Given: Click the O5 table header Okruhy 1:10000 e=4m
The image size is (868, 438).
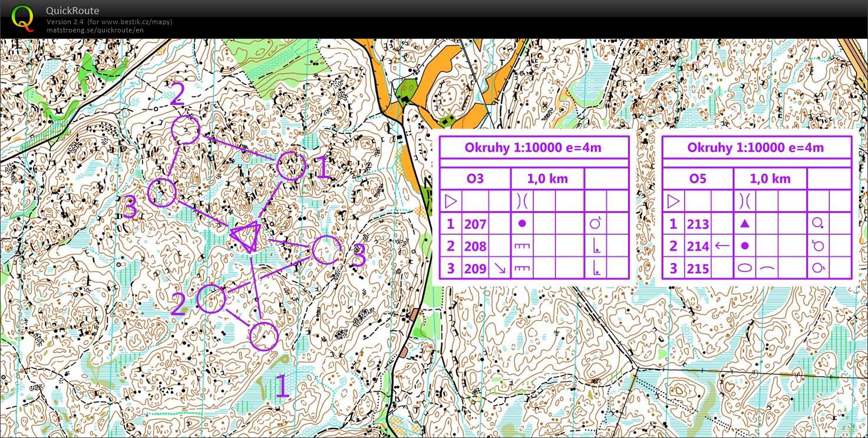Looking at the screenshot, I should point(756,147).
